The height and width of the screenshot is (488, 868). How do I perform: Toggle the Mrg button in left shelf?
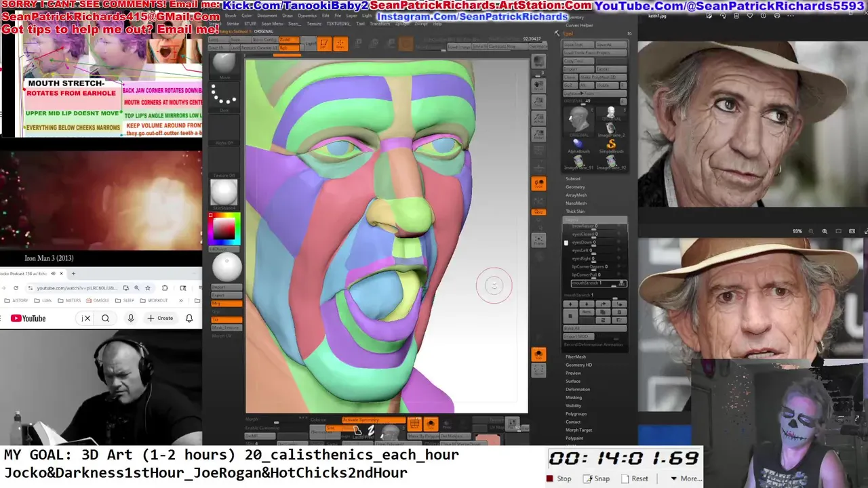click(x=226, y=304)
